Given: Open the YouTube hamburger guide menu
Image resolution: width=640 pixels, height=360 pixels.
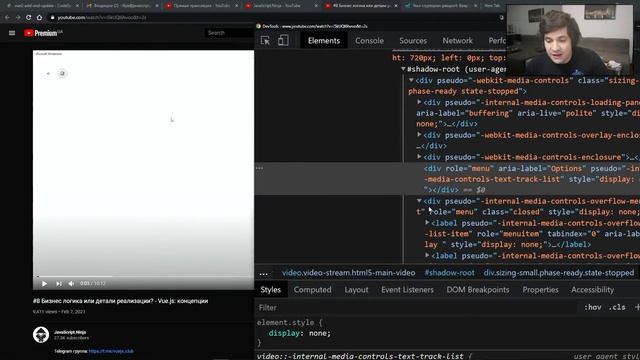Looking at the screenshot, I should tap(12, 33).
